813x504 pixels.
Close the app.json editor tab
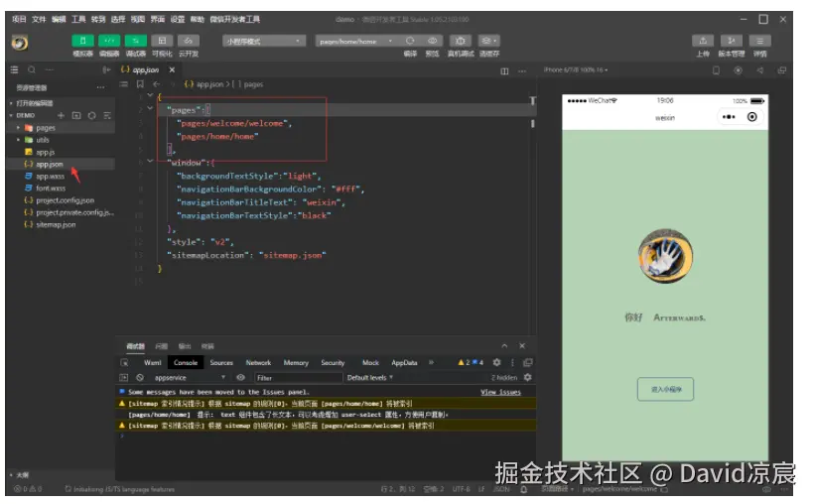[x=172, y=69]
